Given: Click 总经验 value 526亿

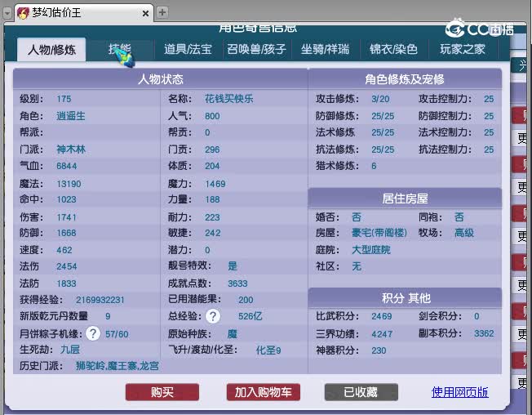Looking at the screenshot, I should point(250,316).
